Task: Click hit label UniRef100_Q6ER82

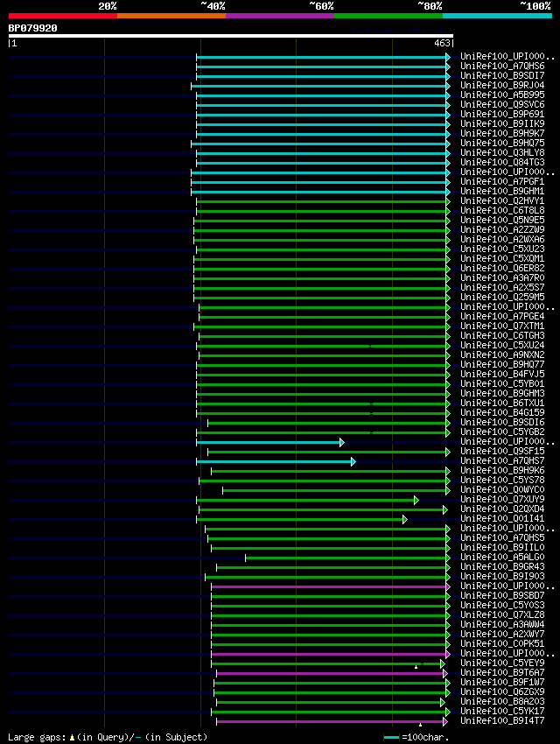Action: (x=502, y=268)
